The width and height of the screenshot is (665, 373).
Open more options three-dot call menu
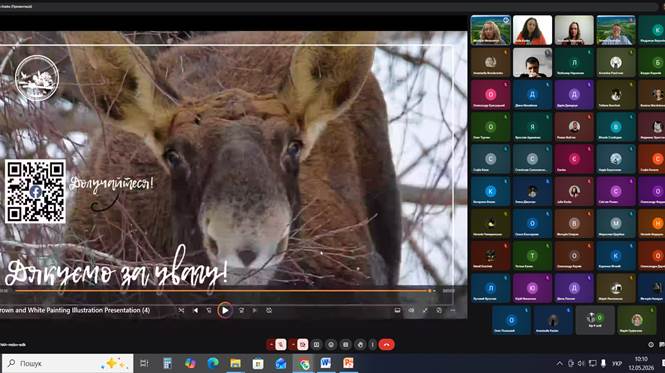372,345
